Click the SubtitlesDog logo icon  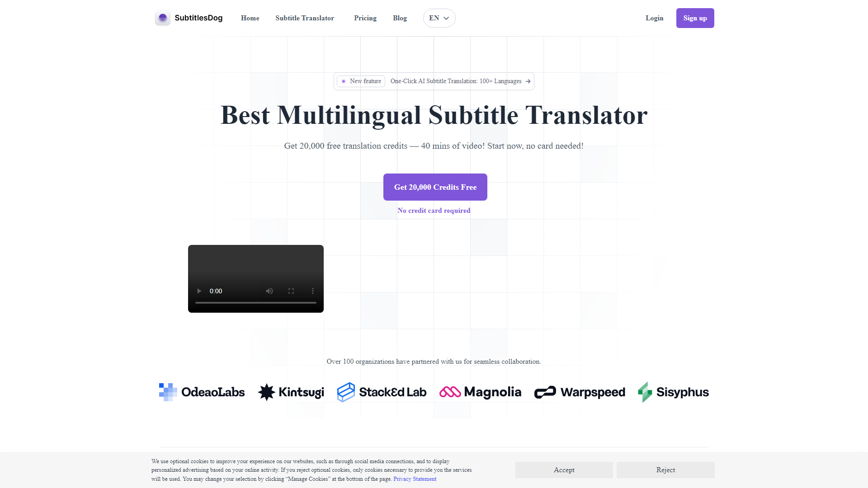pos(163,18)
